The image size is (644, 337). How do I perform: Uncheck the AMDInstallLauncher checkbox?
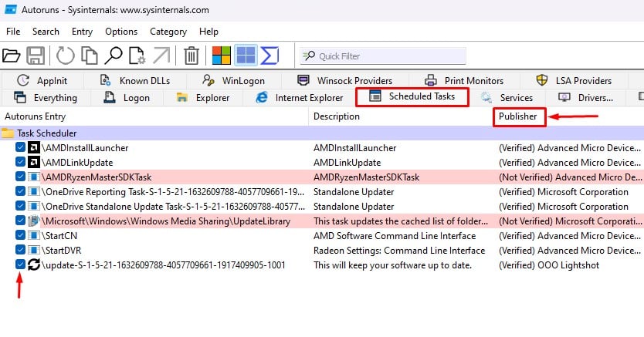(20, 147)
